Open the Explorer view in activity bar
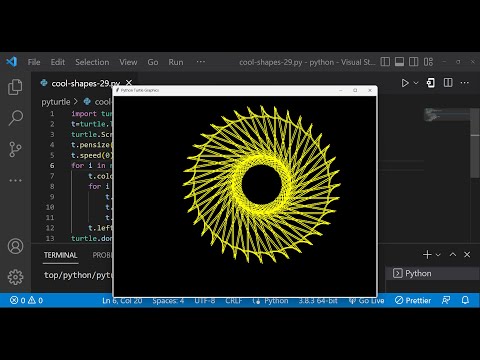This screenshot has width=480, height=360. pyautogui.click(x=15, y=87)
